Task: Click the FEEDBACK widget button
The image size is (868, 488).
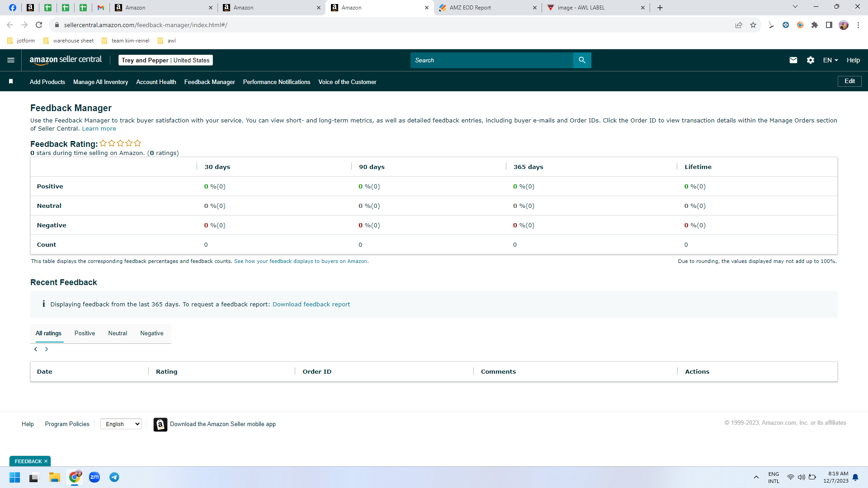Action: [28, 461]
